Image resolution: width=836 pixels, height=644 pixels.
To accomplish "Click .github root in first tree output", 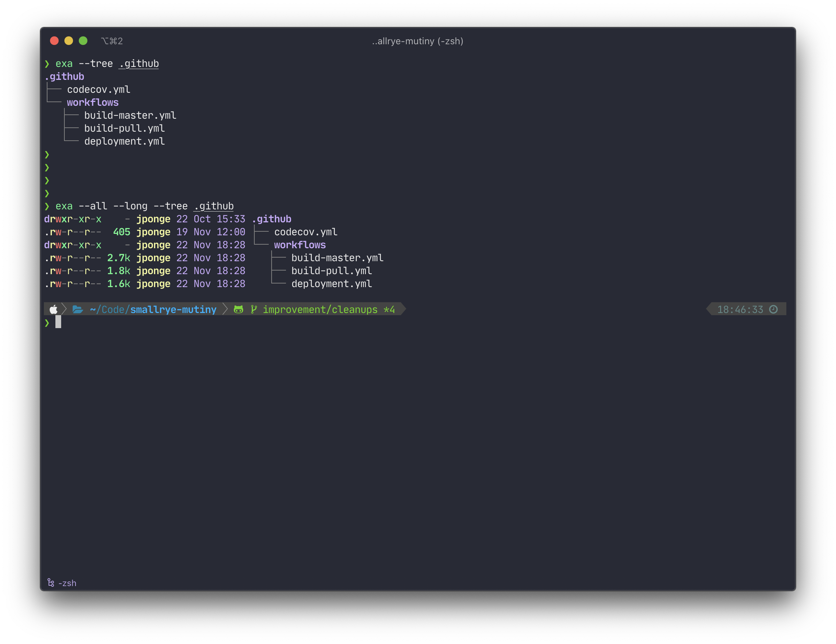I will coord(64,77).
